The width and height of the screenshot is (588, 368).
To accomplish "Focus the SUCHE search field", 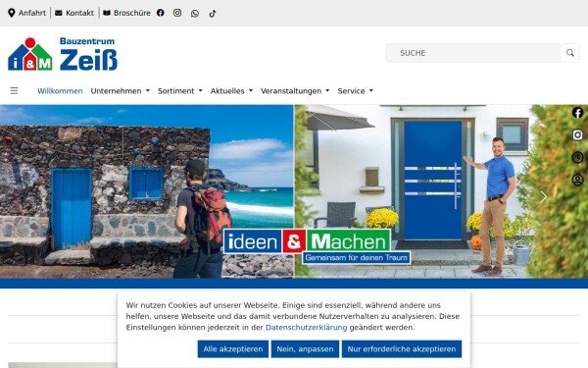I will [472, 53].
